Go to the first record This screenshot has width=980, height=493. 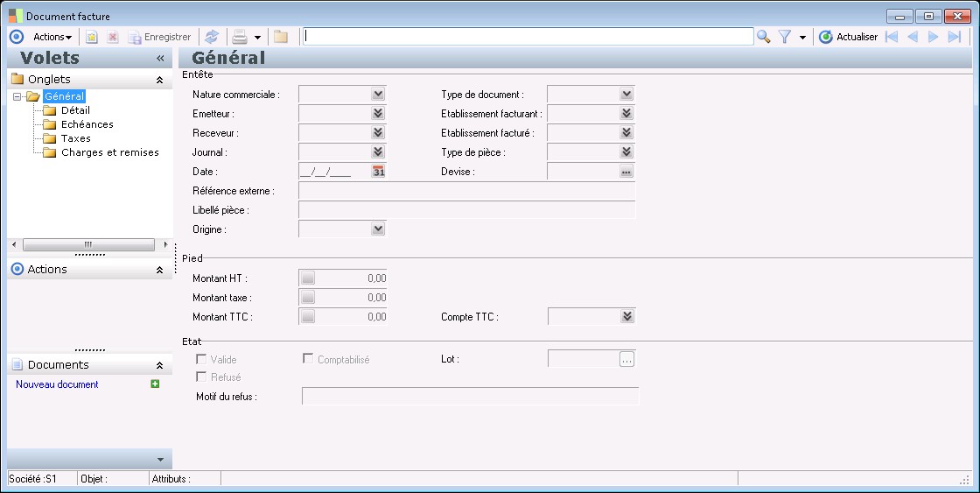892,37
